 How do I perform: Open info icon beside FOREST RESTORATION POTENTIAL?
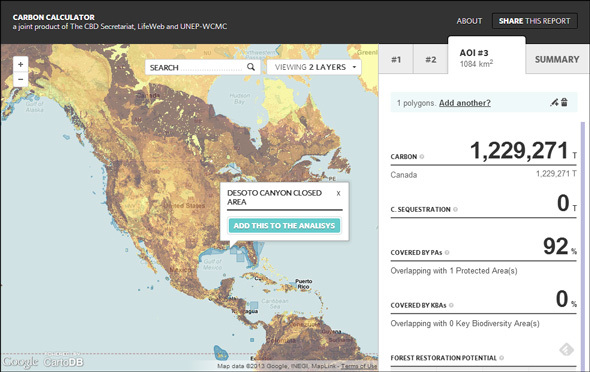[502, 358]
